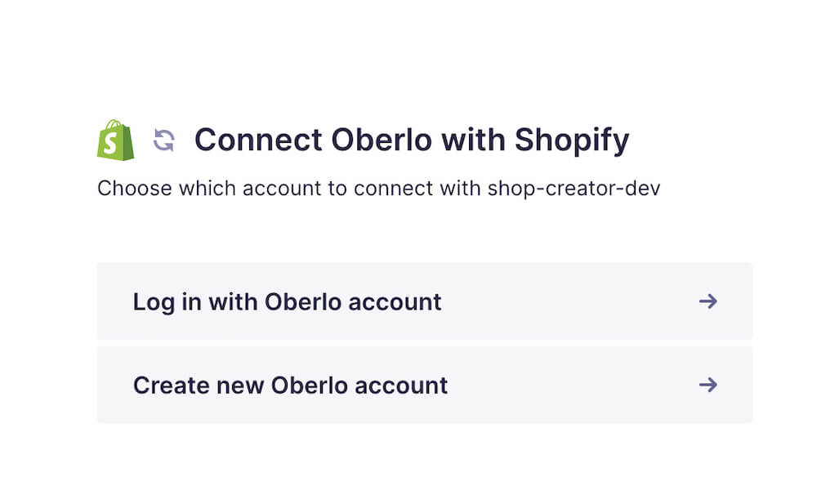Click the handle of the Shopify bag icon
This screenshot has height=504, width=817.
coord(114,124)
